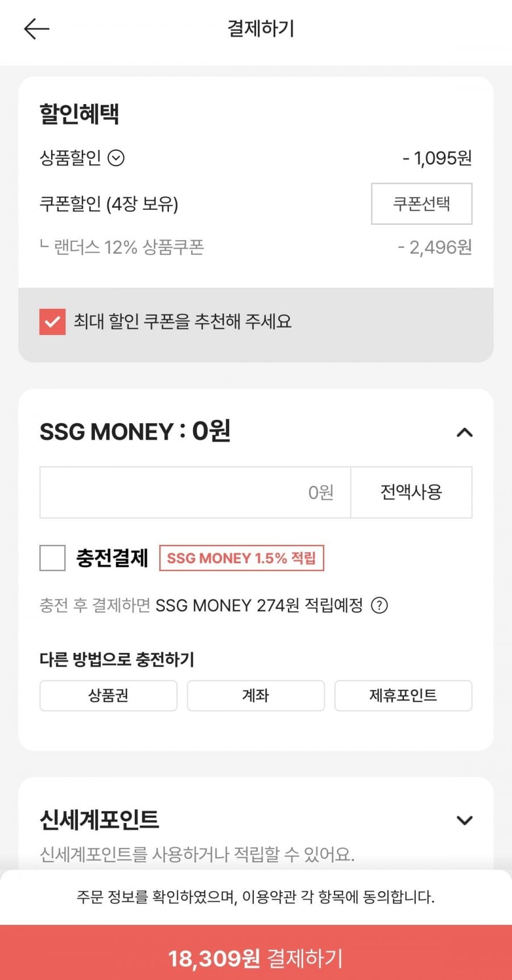Focus the SSG MONEY amount input field
This screenshot has height=980, width=512.
coord(195,493)
